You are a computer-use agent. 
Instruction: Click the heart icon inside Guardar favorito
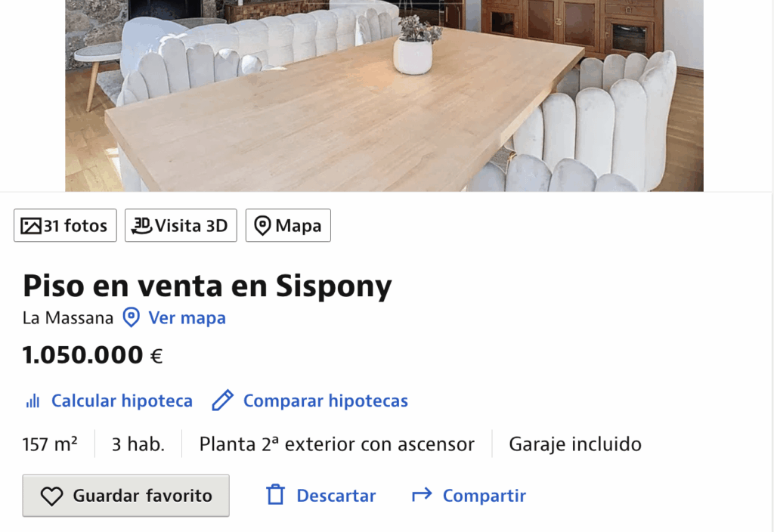51,495
